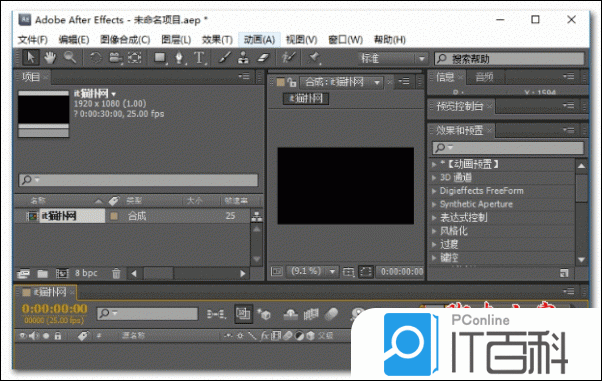Open magnification ratio (9.1 %) dropdown
Screen dimensions: 602x381
pos(313,272)
